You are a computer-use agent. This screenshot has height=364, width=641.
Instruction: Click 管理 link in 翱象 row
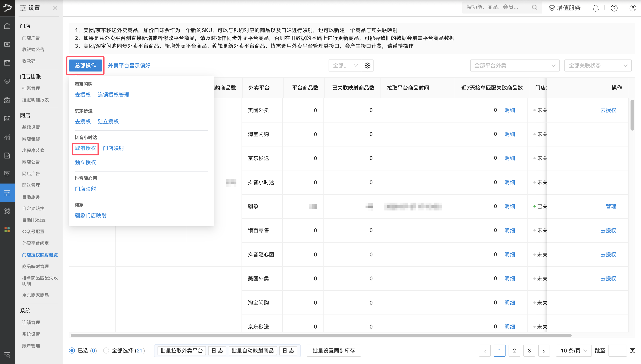coord(611,206)
